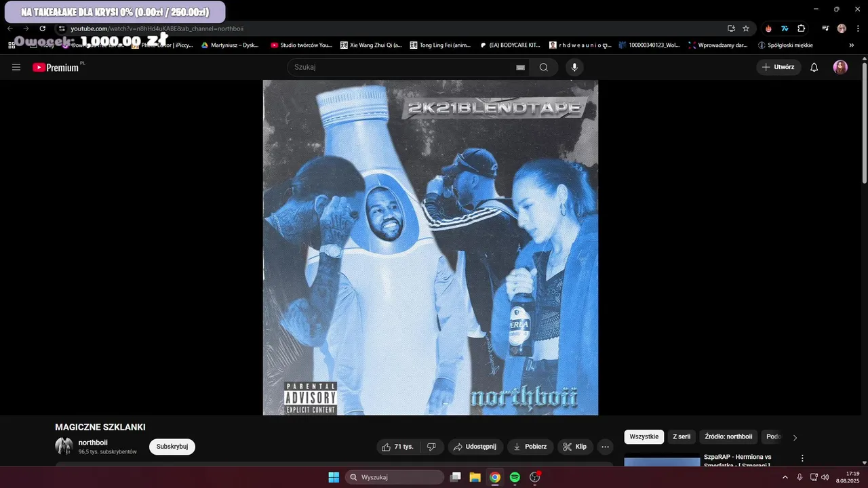Open Chrome profile avatar in toolbar
The height and width of the screenshot is (488, 868).
[x=842, y=28]
